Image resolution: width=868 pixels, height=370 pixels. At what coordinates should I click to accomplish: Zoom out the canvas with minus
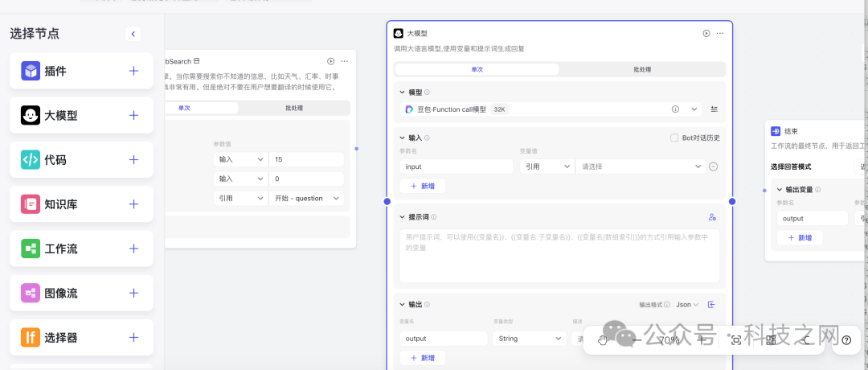pyautogui.click(x=637, y=340)
